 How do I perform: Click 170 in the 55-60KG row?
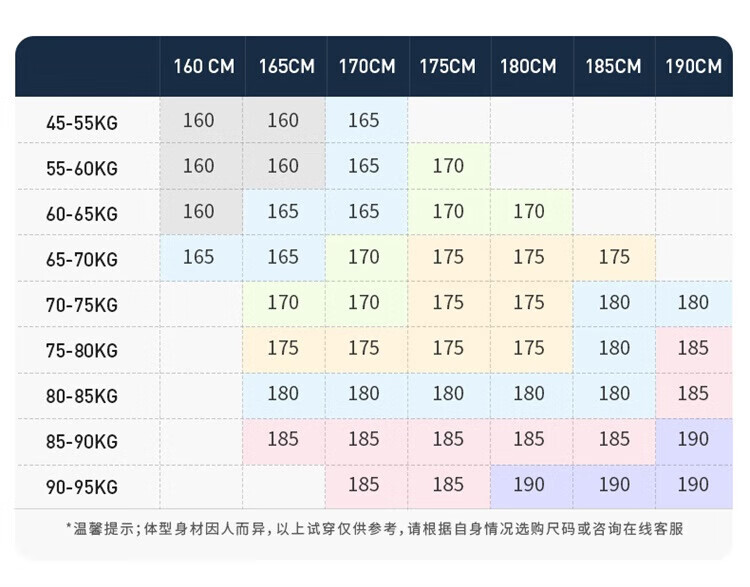448,166
